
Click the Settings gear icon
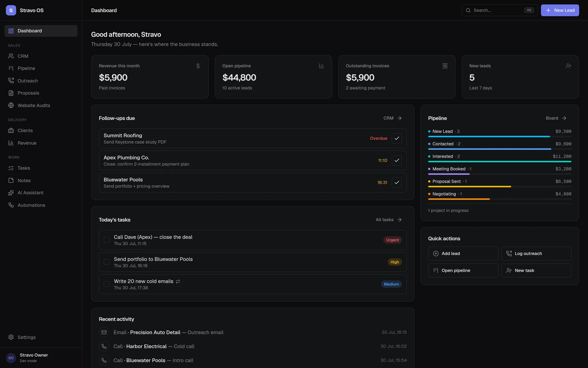pyautogui.click(x=11, y=337)
